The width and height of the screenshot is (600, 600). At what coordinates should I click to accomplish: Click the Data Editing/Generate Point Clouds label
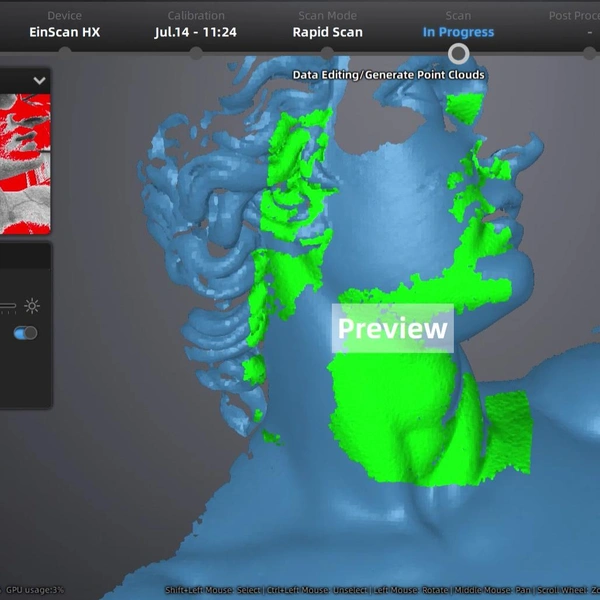pos(388,75)
